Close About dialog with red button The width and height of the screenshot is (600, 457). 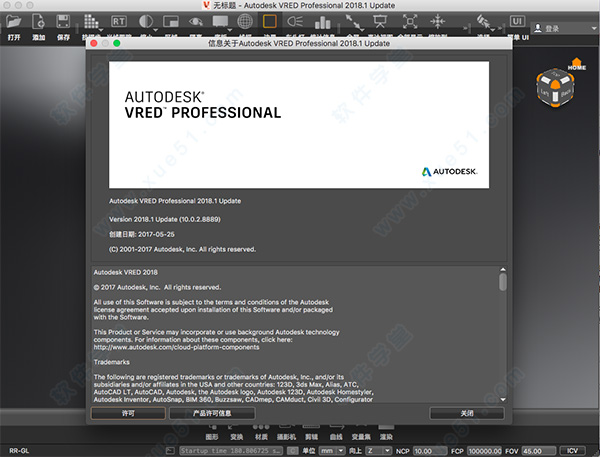pyautogui.click(x=94, y=43)
